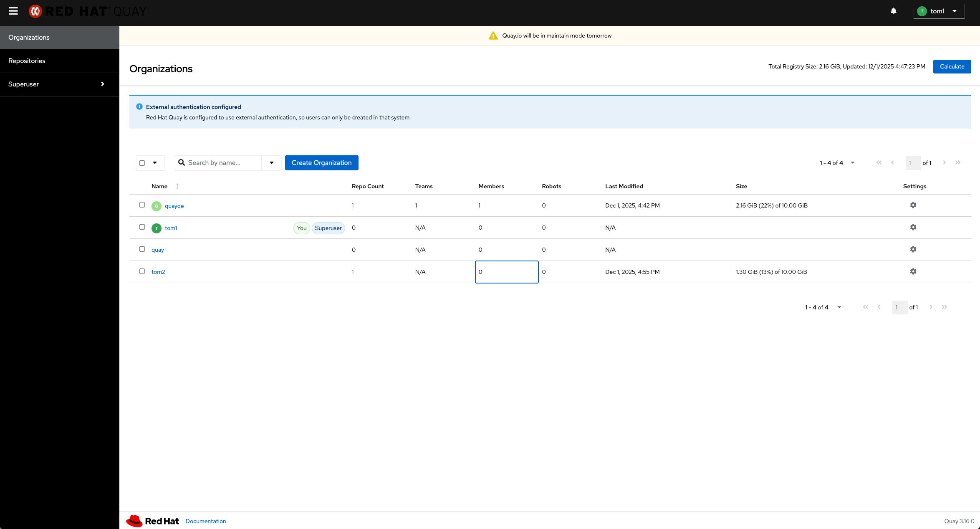
Task: Expand the search filter type dropdown
Action: coord(272,163)
